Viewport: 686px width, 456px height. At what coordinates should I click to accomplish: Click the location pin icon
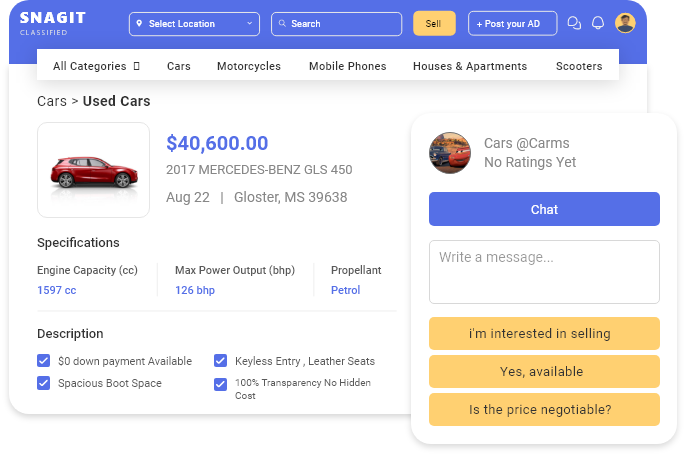point(140,24)
